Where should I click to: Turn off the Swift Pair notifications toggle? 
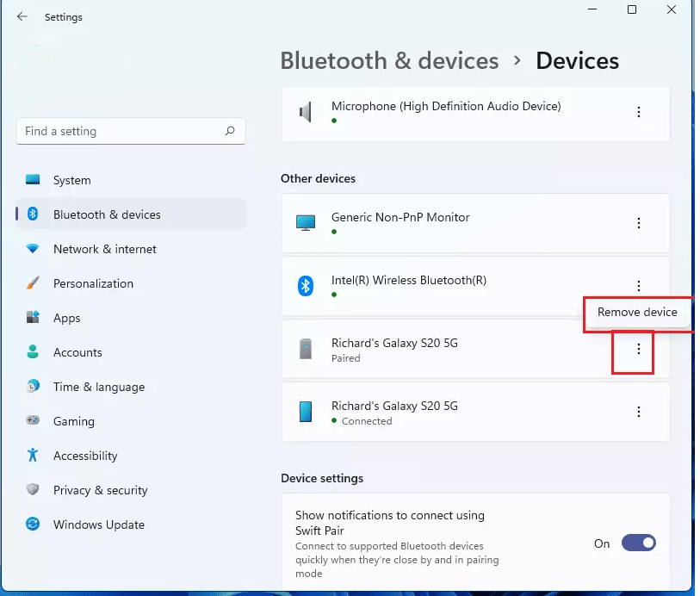pyautogui.click(x=638, y=543)
